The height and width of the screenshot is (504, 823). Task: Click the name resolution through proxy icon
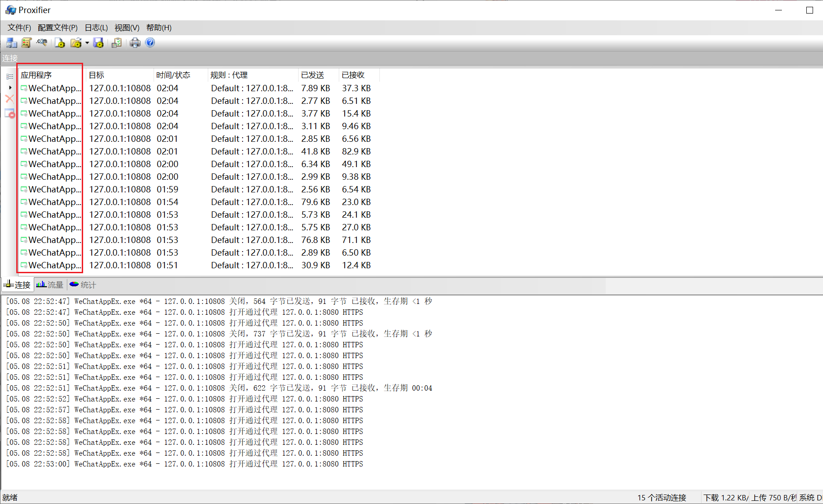42,42
